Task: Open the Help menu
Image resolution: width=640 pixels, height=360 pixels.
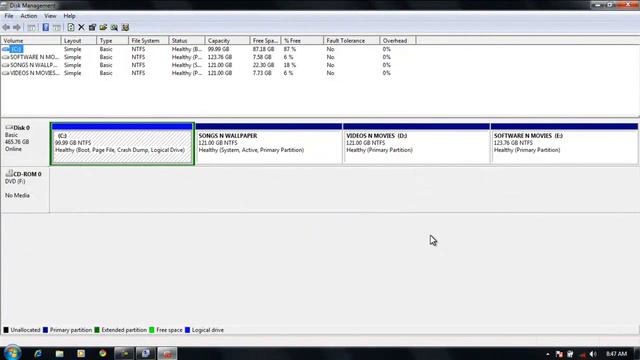Action: pyautogui.click(x=69, y=16)
